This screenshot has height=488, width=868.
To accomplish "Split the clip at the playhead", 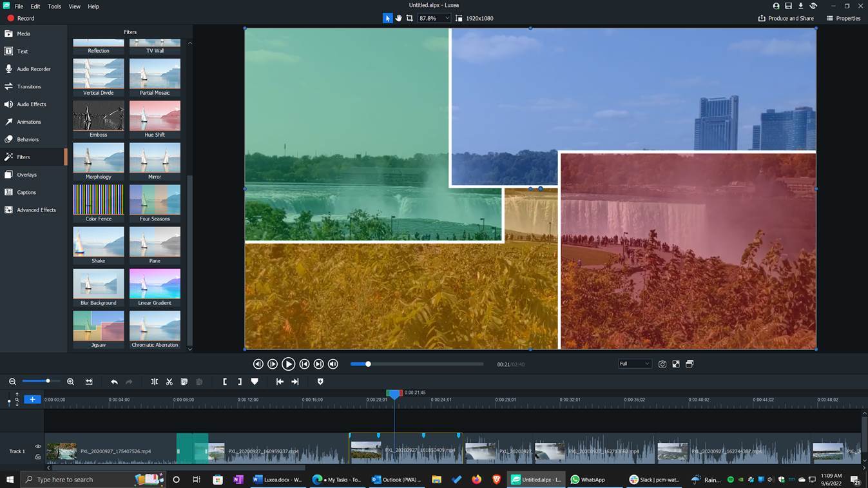I will click(x=155, y=382).
